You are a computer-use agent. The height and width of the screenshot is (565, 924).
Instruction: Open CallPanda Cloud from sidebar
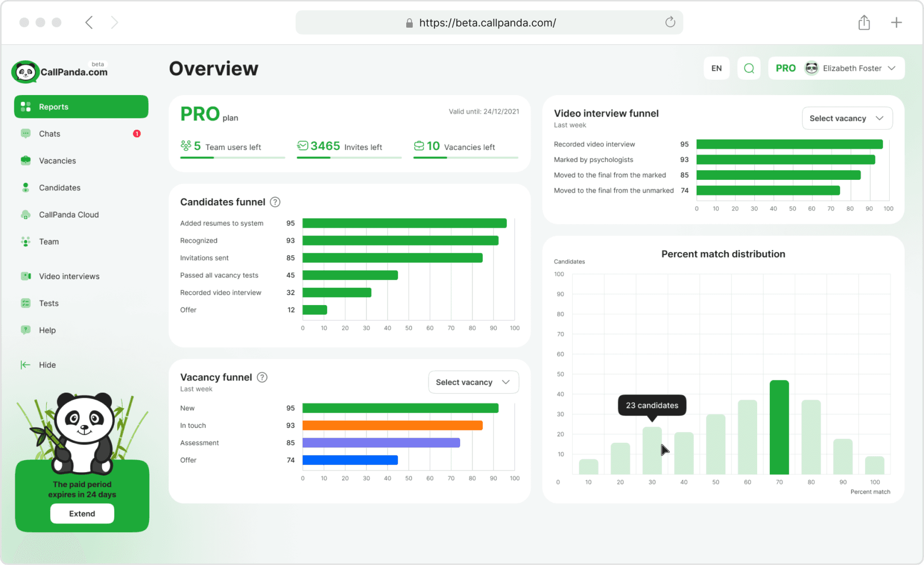point(68,215)
